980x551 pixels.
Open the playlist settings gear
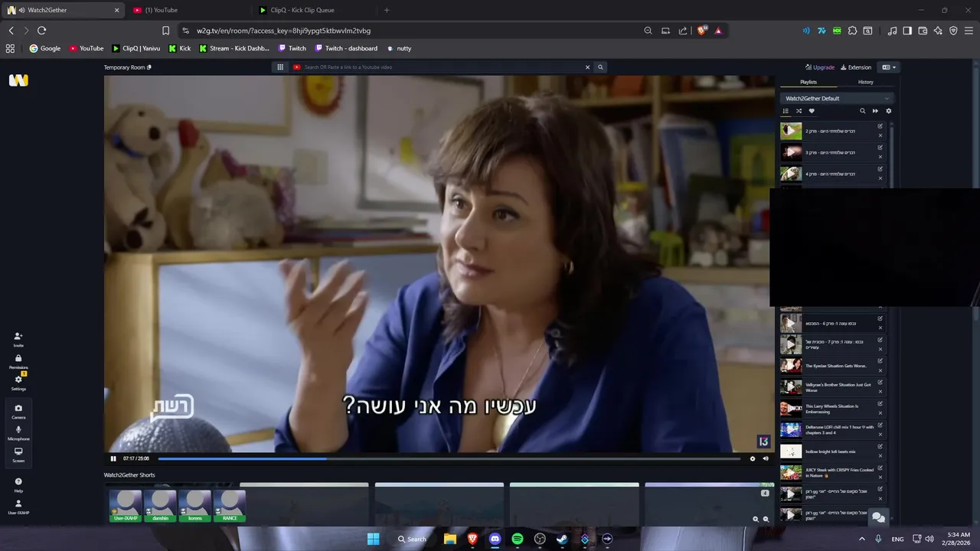tap(888, 111)
